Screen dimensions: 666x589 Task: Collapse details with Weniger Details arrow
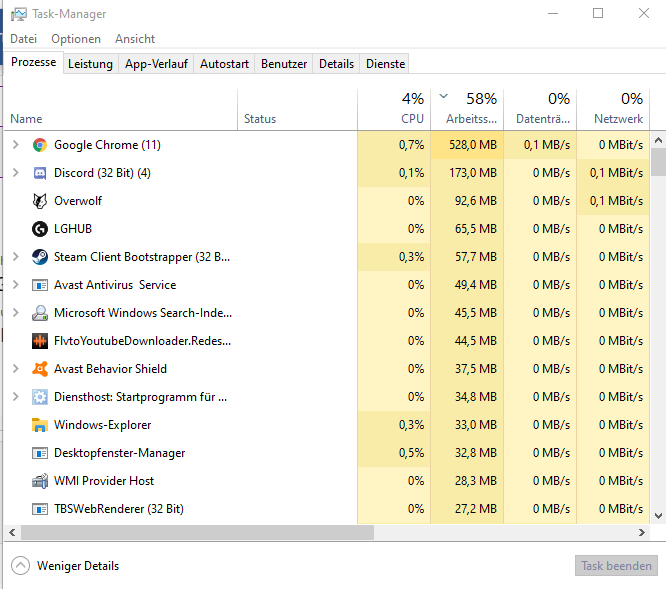(21, 566)
